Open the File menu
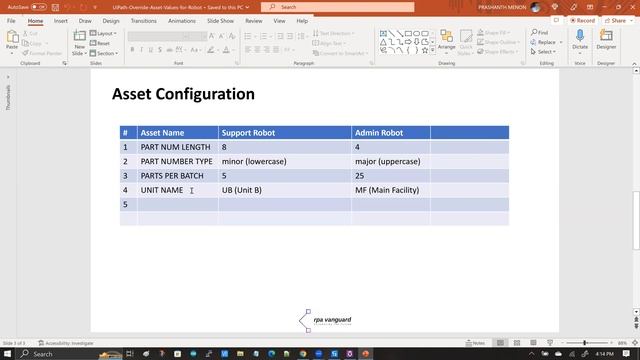640x360 pixels. (x=11, y=21)
